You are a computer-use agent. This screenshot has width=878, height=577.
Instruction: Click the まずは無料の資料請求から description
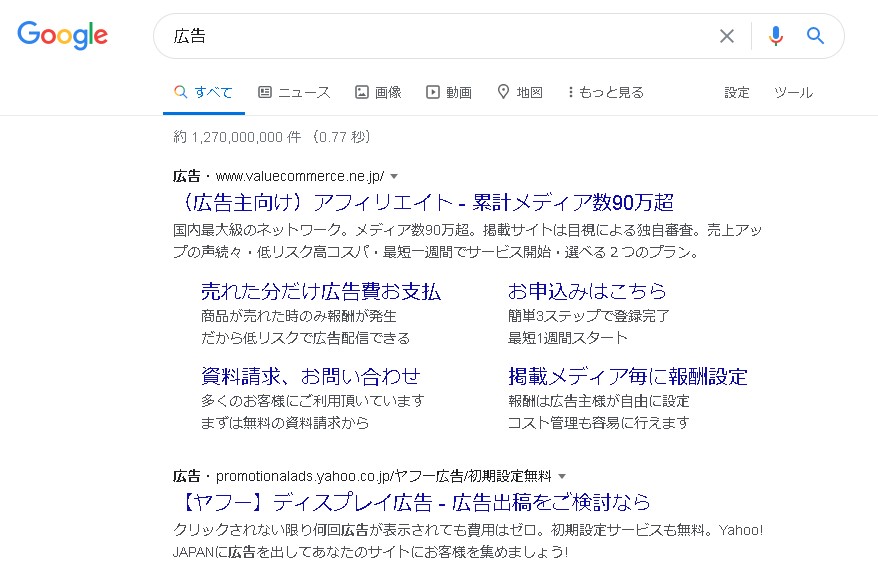point(285,422)
